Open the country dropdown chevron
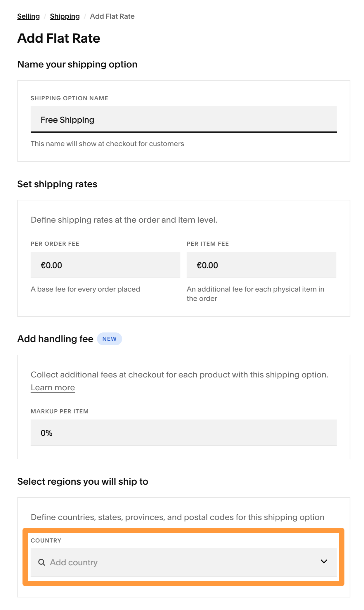Screen dimensions: 364x610 click(324, 562)
